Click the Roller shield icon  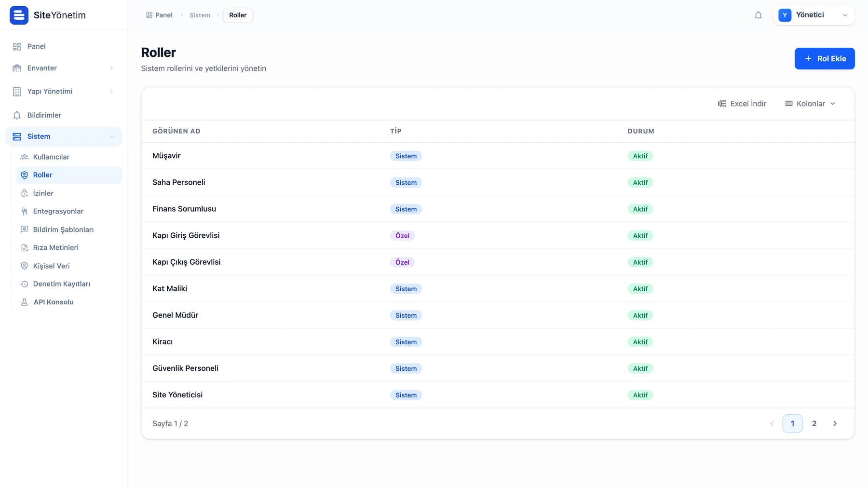pyautogui.click(x=25, y=175)
